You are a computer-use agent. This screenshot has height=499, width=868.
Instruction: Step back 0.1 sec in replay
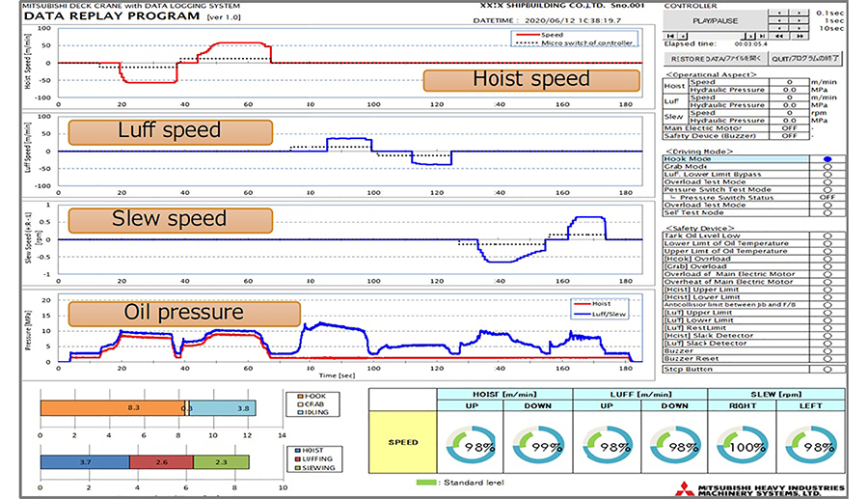[x=779, y=13]
